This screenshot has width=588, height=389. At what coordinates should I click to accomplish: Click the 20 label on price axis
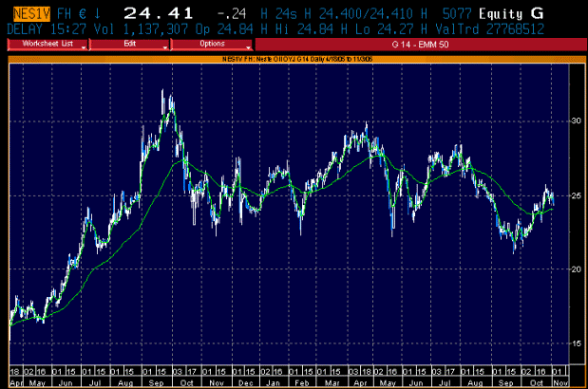(x=576, y=269)
